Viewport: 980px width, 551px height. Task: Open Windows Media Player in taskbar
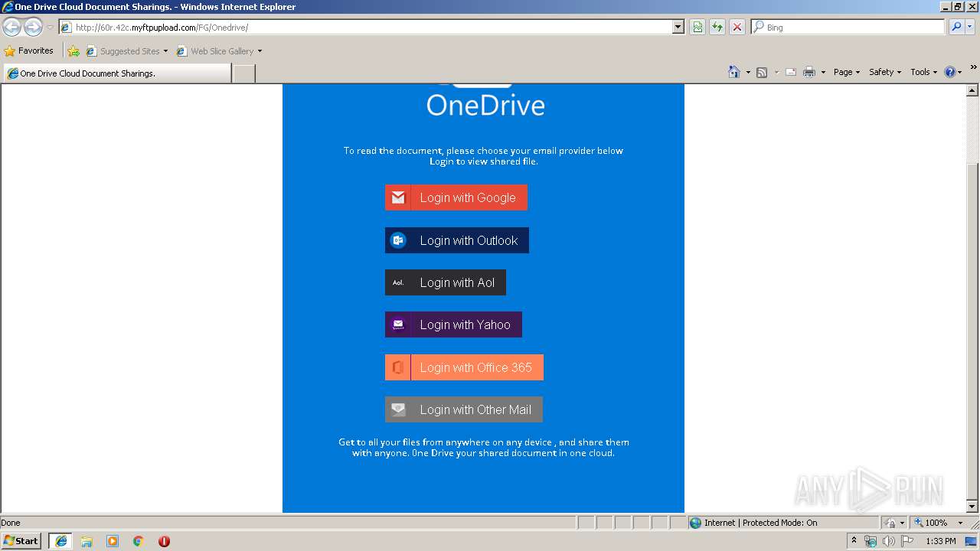tap(113, 541)
